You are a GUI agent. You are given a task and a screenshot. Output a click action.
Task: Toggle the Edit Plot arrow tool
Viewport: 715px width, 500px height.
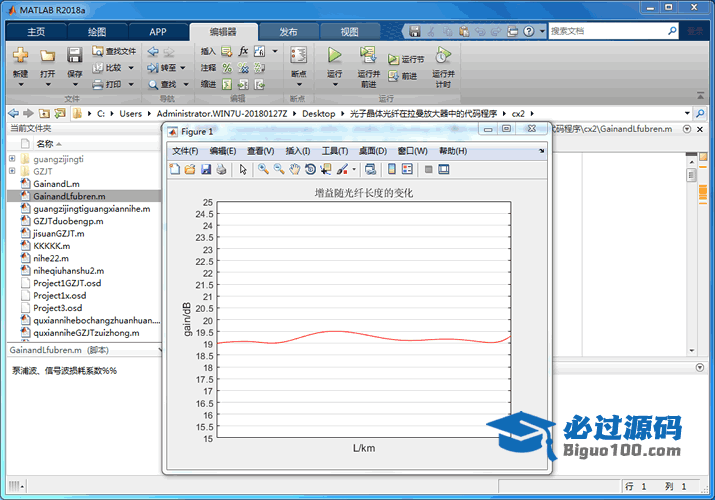[x=243, y=170]
